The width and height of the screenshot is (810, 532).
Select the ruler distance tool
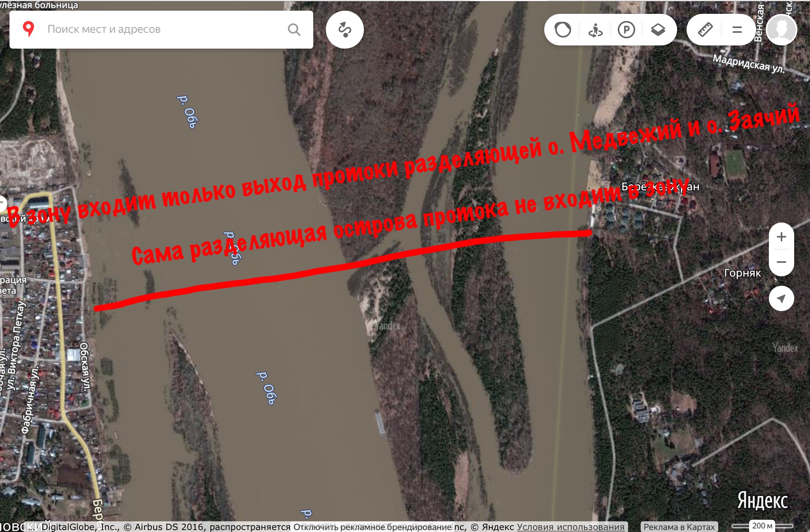pos(705,30)
